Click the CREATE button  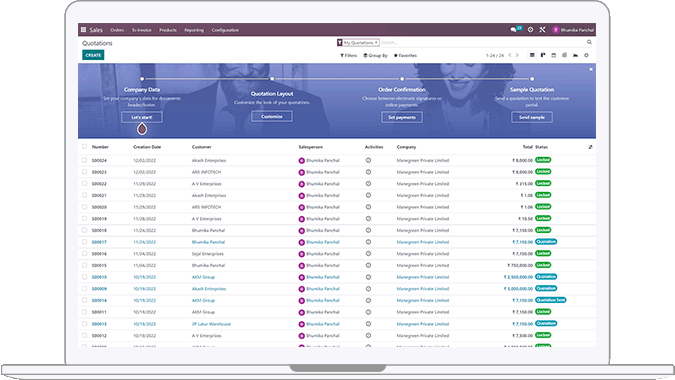coord(93,55)
